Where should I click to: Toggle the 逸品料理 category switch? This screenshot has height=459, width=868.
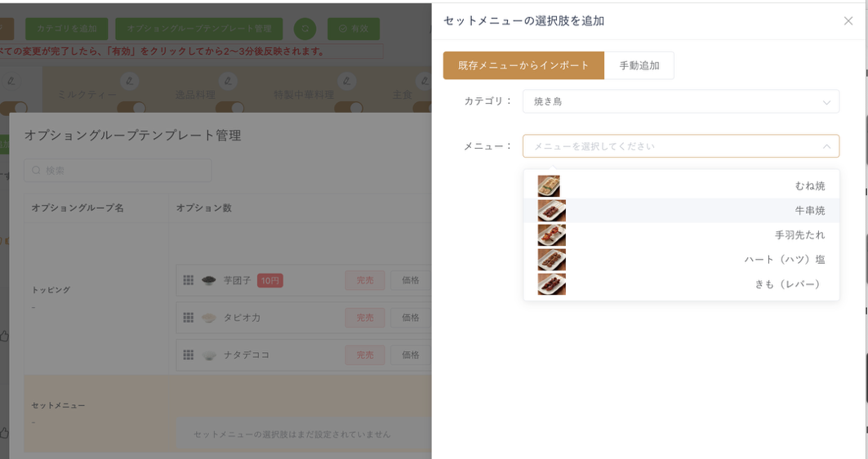(229, 108)
